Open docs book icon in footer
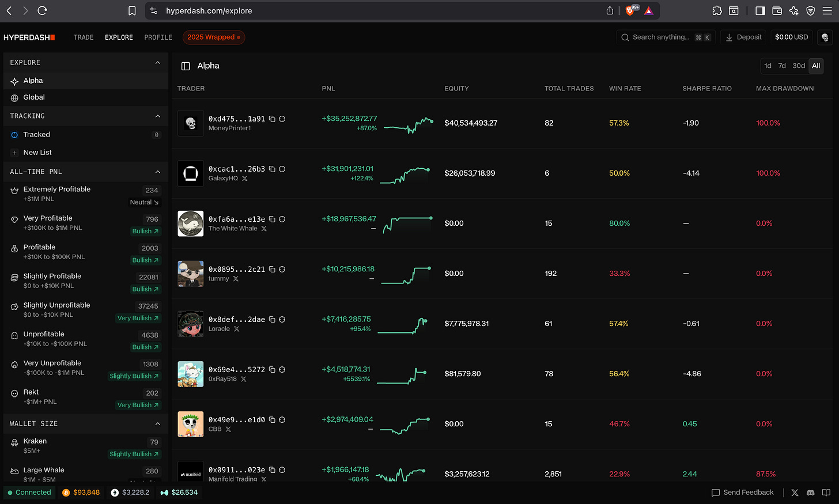Screen dimensions: 839x504 point(826,492)
